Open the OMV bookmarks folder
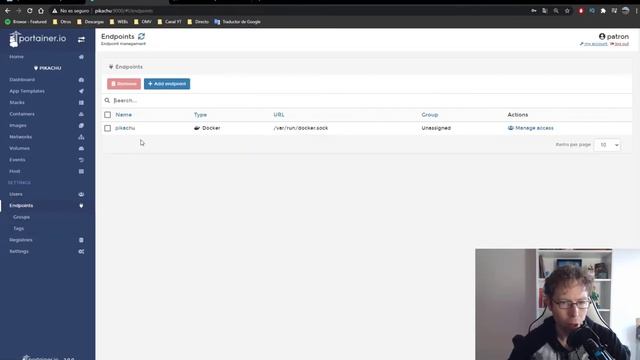This screenshot has height=360, width=640. (143, 22)
